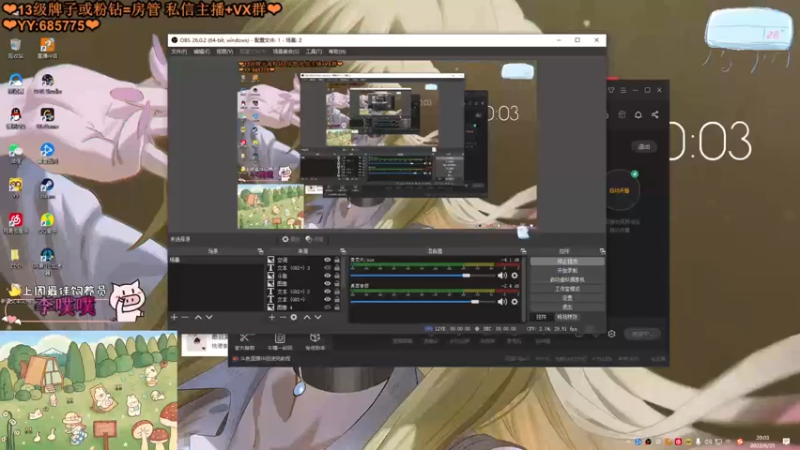
Task: Remove the selected scene with the minus icon
Action: (185, 317)
